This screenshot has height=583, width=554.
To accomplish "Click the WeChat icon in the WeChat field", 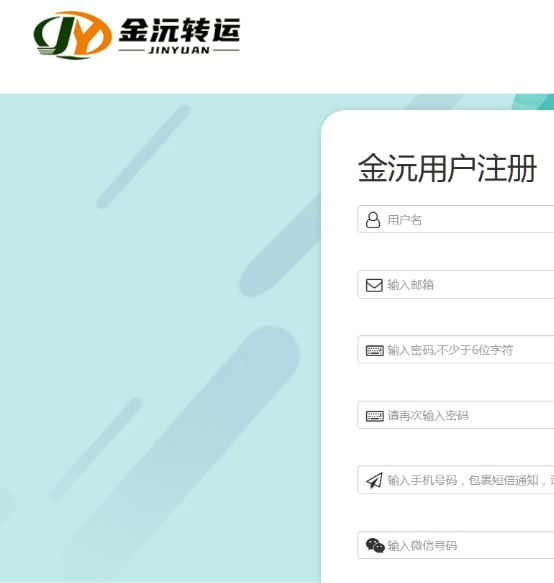I will point(375,545).
